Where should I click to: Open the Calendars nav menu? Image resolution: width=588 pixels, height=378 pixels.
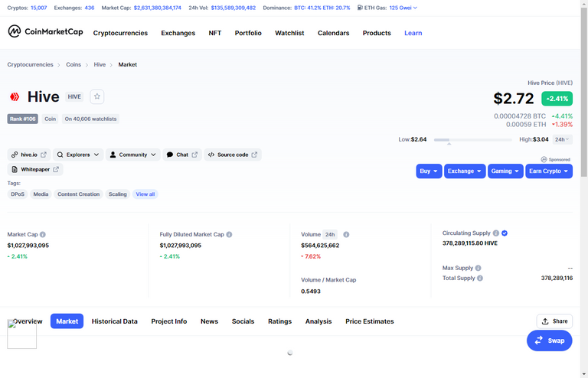point(333,33)
